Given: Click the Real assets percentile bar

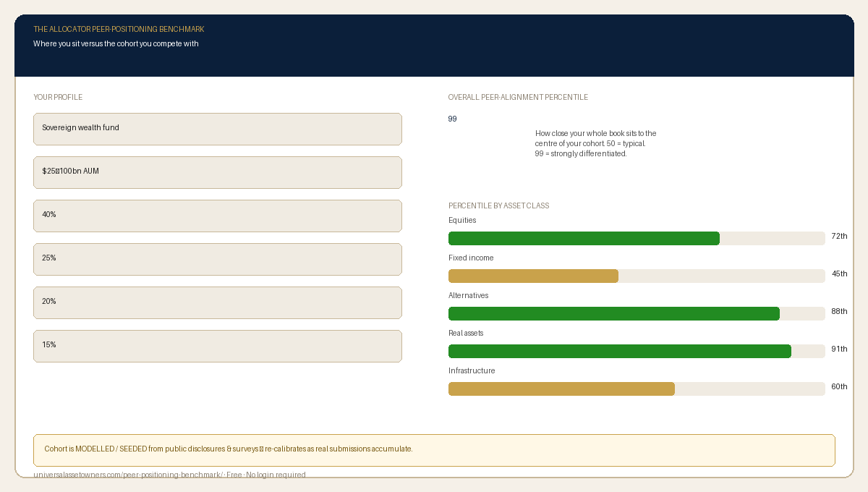Looking at the screenshot, I should 637,351.
